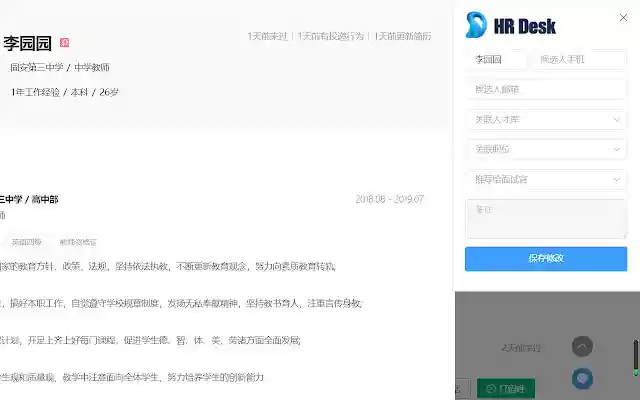Click the green 打招呼 button

[x=506, y=388]
